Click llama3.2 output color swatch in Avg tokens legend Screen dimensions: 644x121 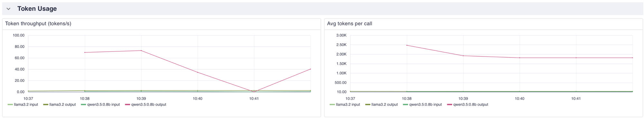pos(368,105)
